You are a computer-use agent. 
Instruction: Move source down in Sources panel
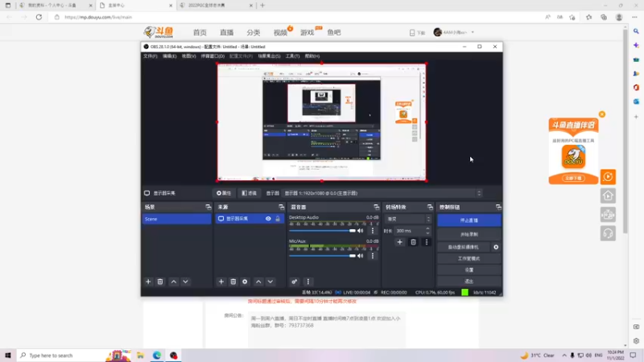[x=270, y=282]
